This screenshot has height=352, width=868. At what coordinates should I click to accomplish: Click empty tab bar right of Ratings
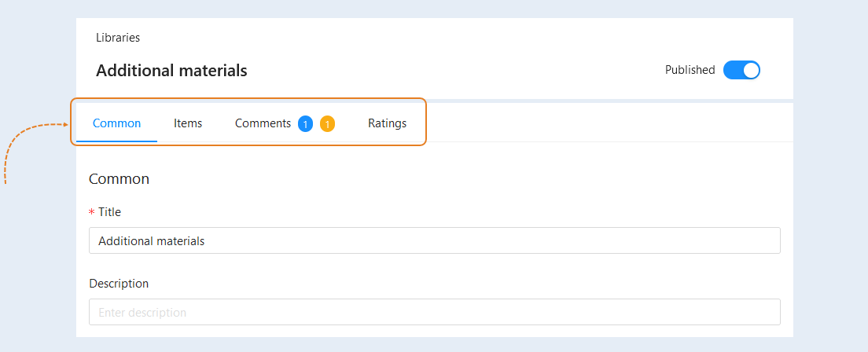[x=609, y=123]
